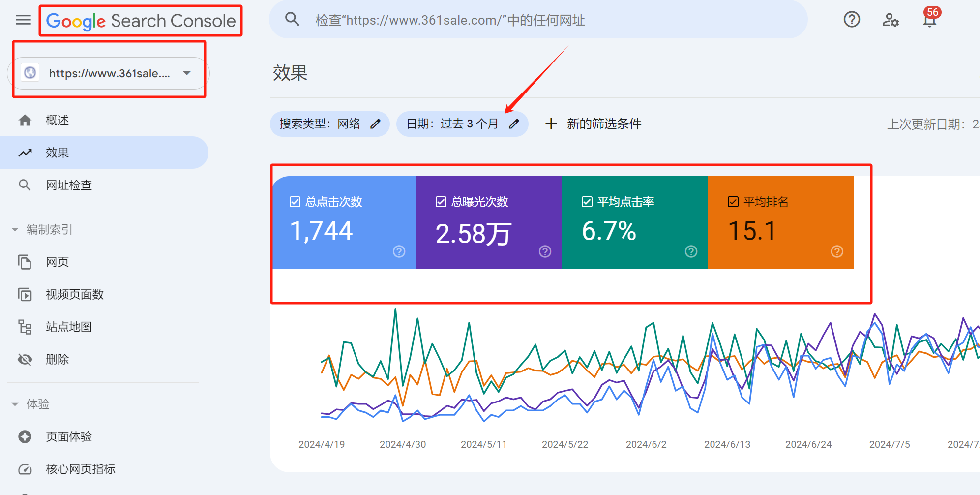
Task: Open 站点地图 sitemaps section
Action: click(68, 326)
